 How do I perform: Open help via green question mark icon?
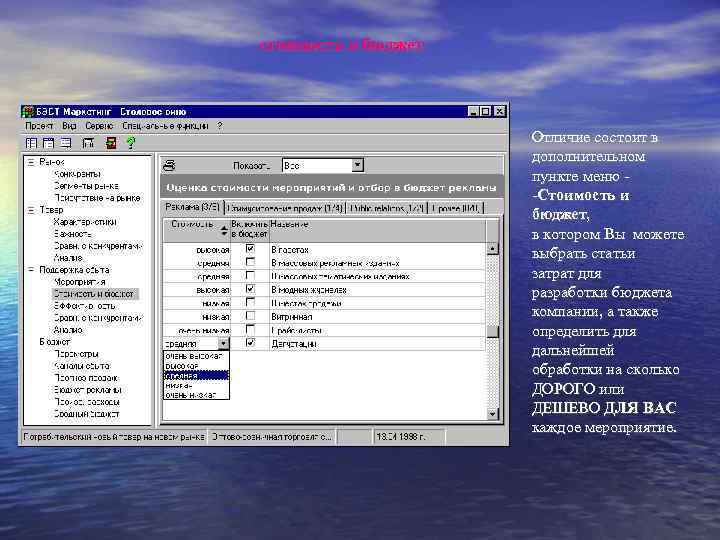(x=131, y=143)
